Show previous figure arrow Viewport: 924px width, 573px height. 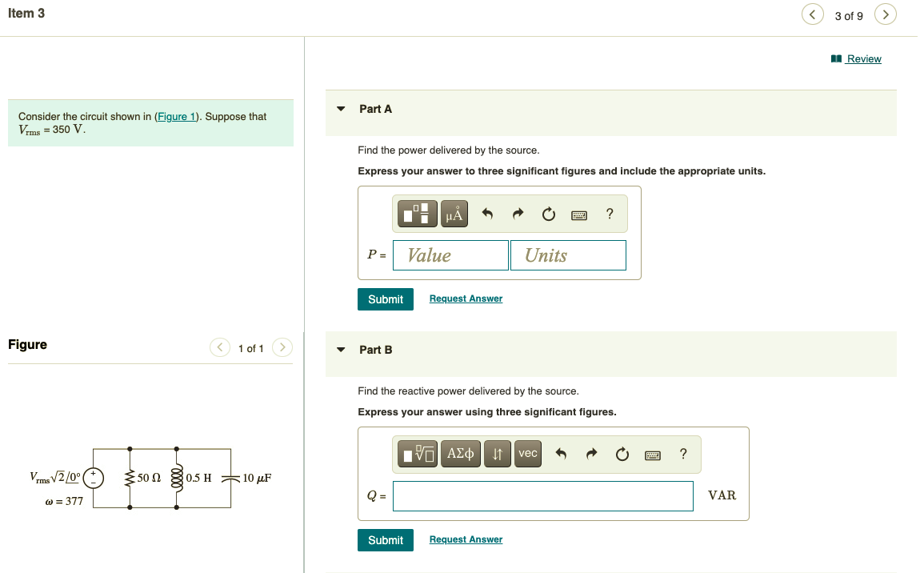[220, 348]
